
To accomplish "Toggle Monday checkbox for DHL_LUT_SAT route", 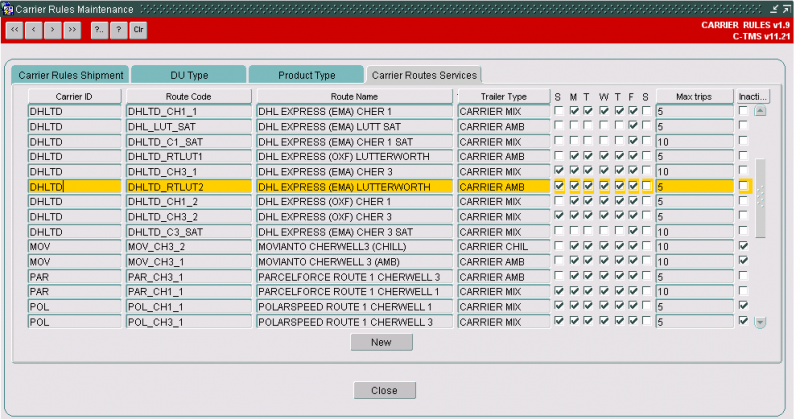I will [x=574, y=125].
